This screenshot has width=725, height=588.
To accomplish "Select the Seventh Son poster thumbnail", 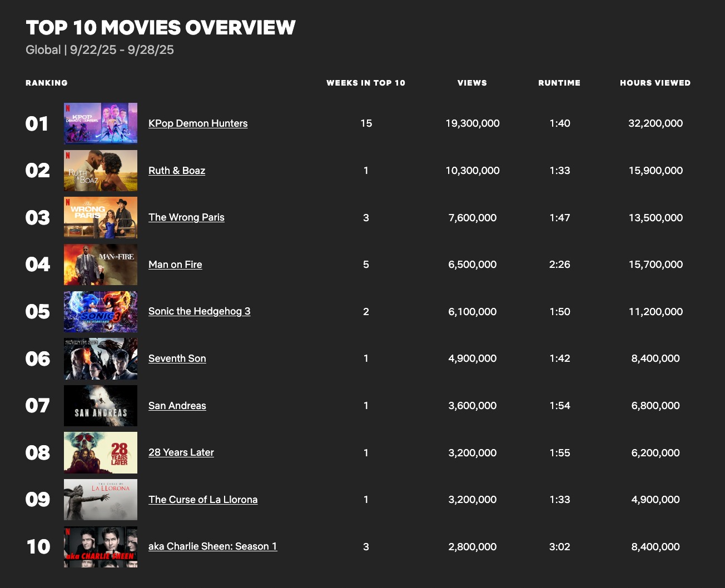I will point(101,358).
